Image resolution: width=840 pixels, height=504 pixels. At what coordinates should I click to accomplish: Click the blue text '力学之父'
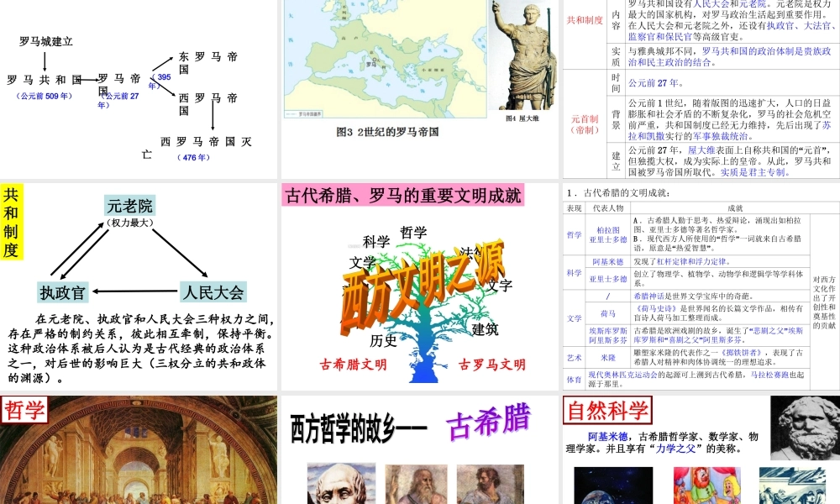(675, 449)
